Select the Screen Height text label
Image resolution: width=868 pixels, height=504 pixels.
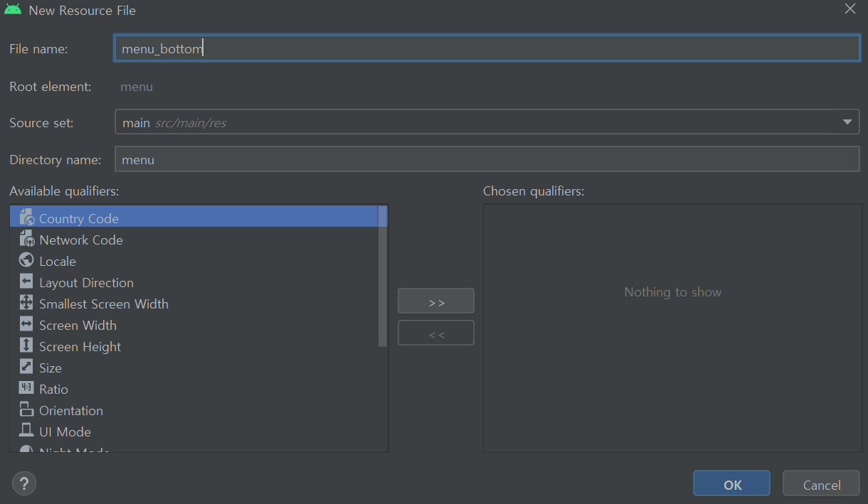80,347
